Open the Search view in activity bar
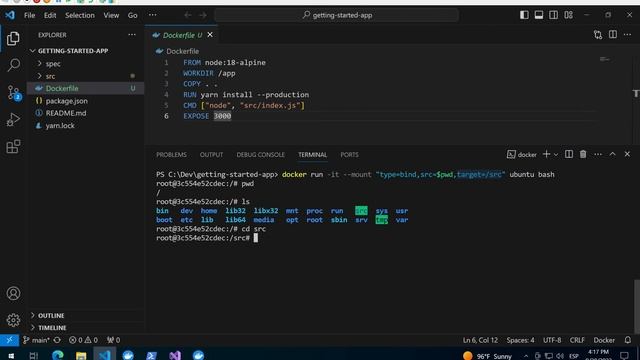Viewport: 640px width, 360px height. pos(13,65)
